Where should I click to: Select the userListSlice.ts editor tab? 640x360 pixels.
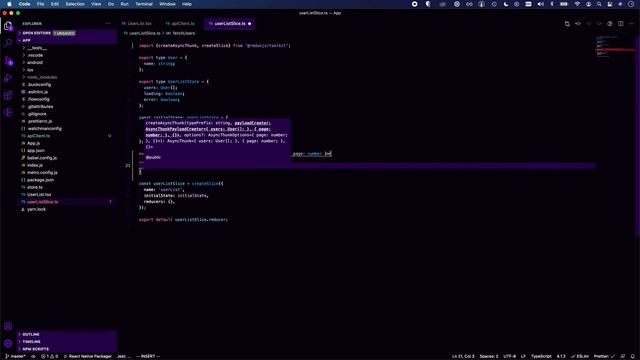coord(230,24)
